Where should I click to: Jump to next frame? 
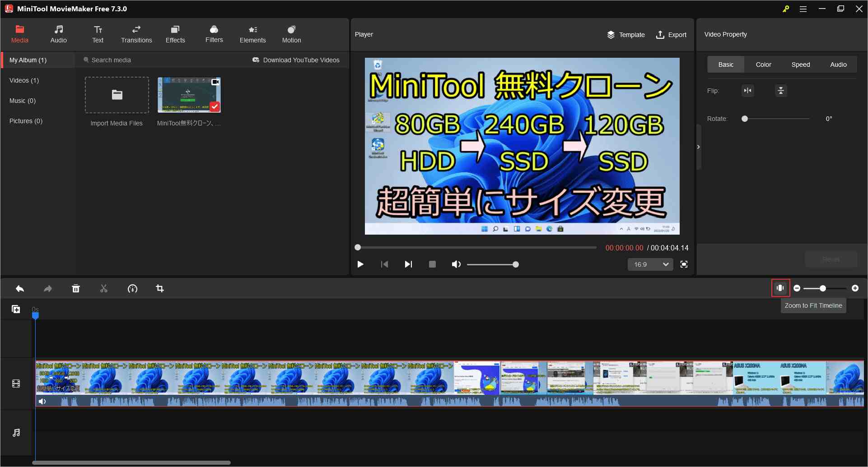pos(408,264)
